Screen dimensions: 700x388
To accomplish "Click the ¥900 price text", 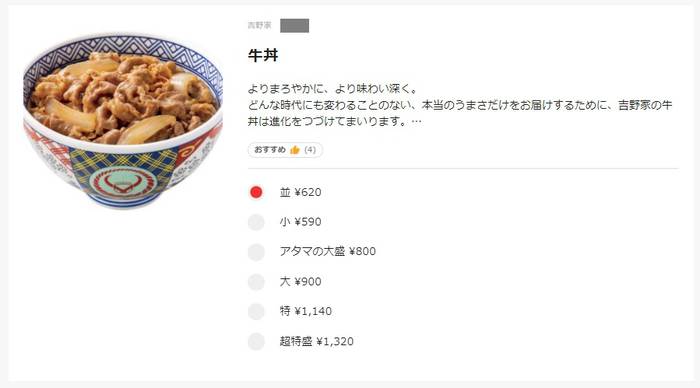I will click(308, 282).
